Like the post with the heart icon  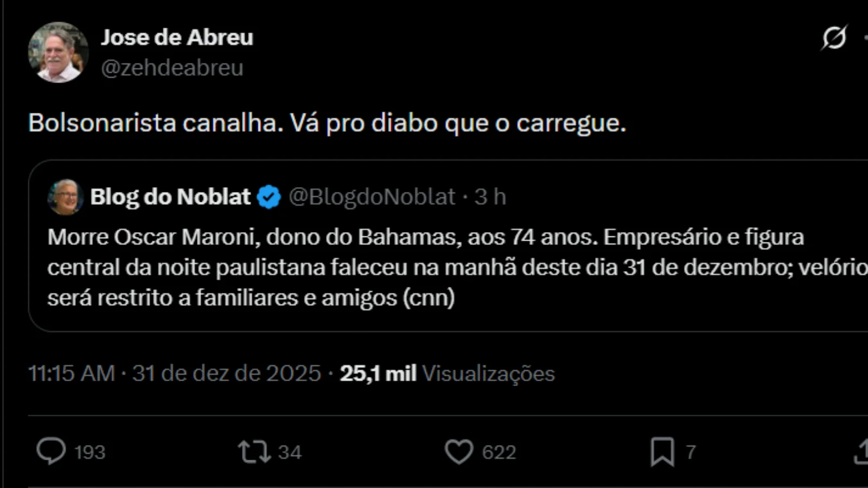459,452
